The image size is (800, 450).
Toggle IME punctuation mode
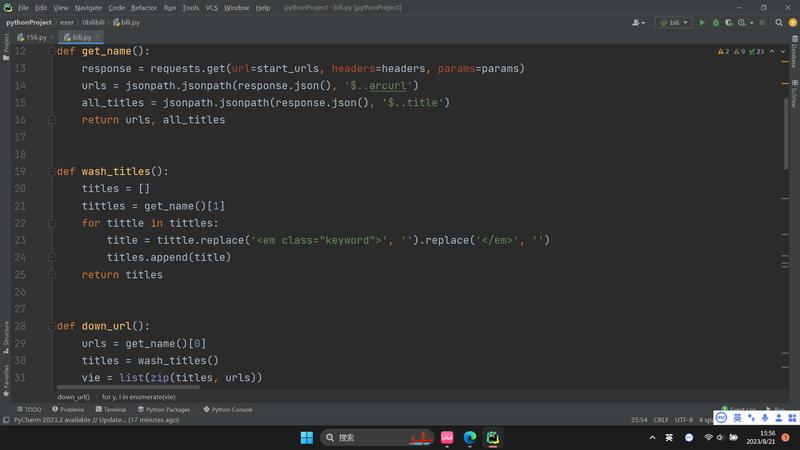coord(751,418)
